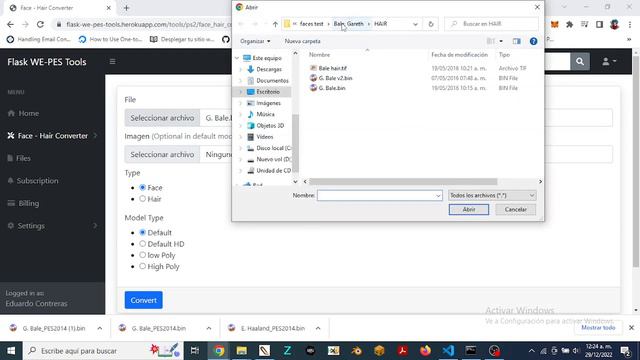Click the Convert button

143,300
